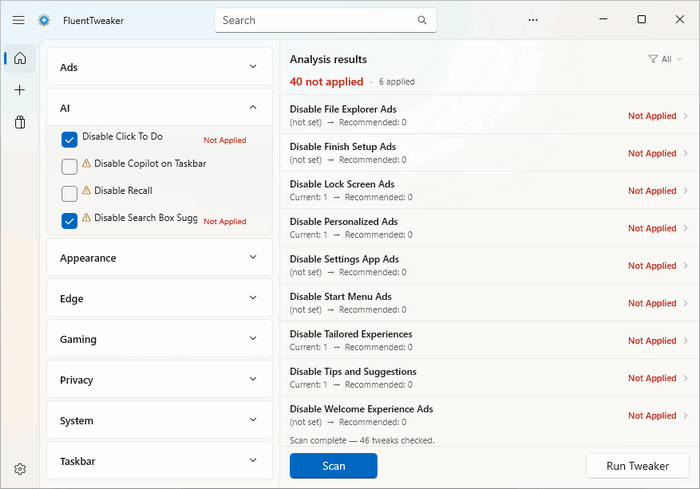Click the blue Scan button

(x=333, y=466)
